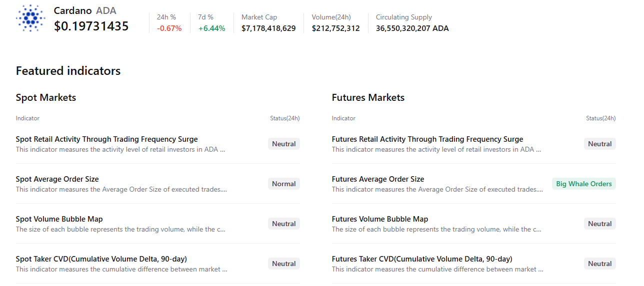The image size is (644, 286).
Task: Click the Featured indicators heading
Action: pyautogui.click(x=68, y=71)
